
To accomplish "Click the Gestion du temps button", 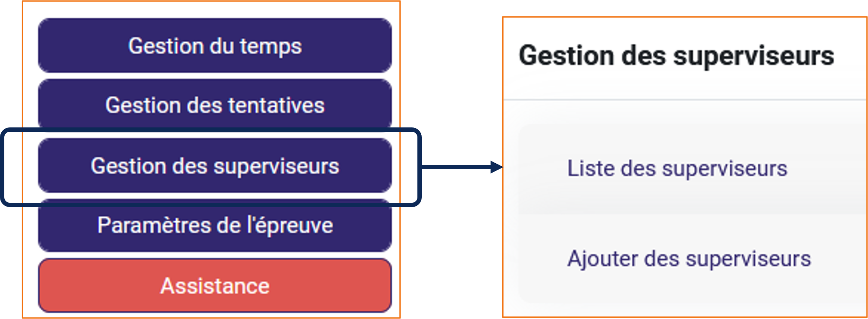I will click(215, 46).
